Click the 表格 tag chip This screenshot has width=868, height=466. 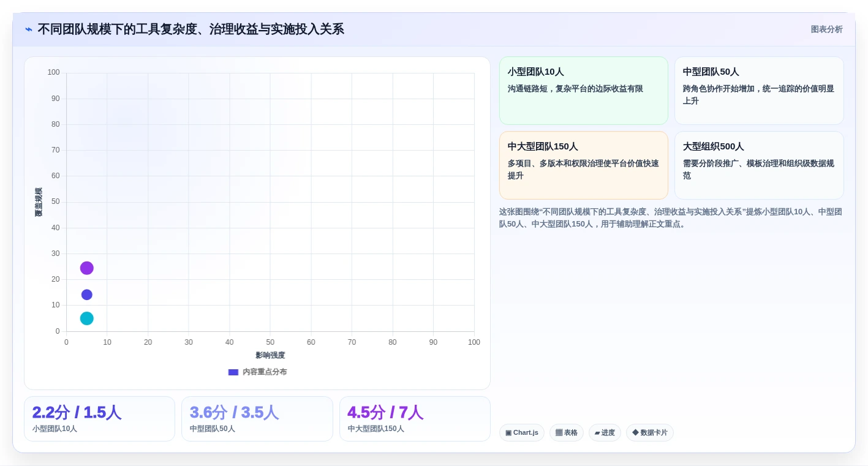[x=567, y=432]
